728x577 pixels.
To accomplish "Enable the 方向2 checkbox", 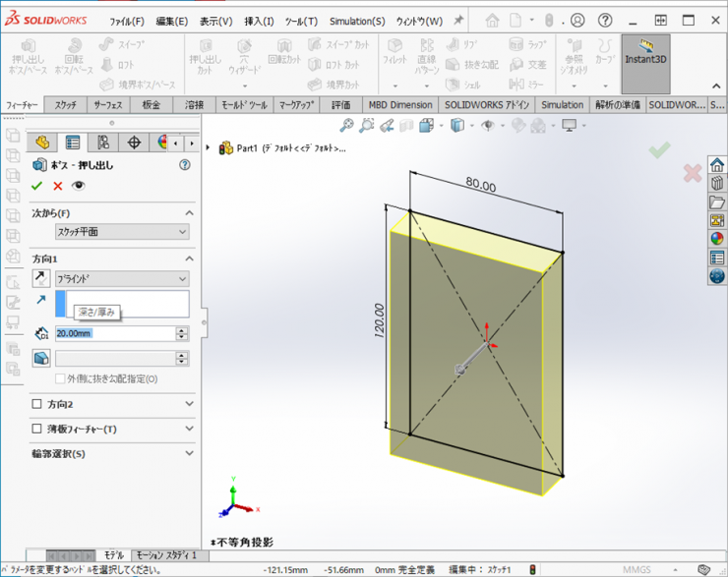I will (x=37, y=403).
